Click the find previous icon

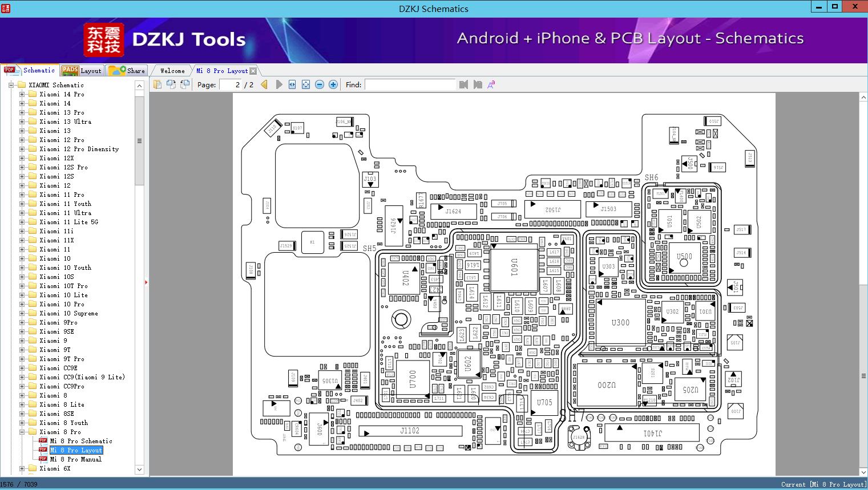[x=463, y=84]
